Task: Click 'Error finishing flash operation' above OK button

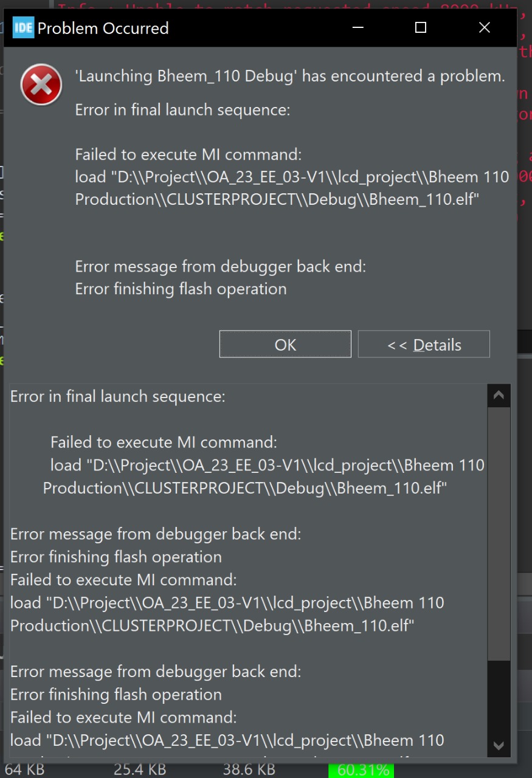Action: (x=181, y=288)
